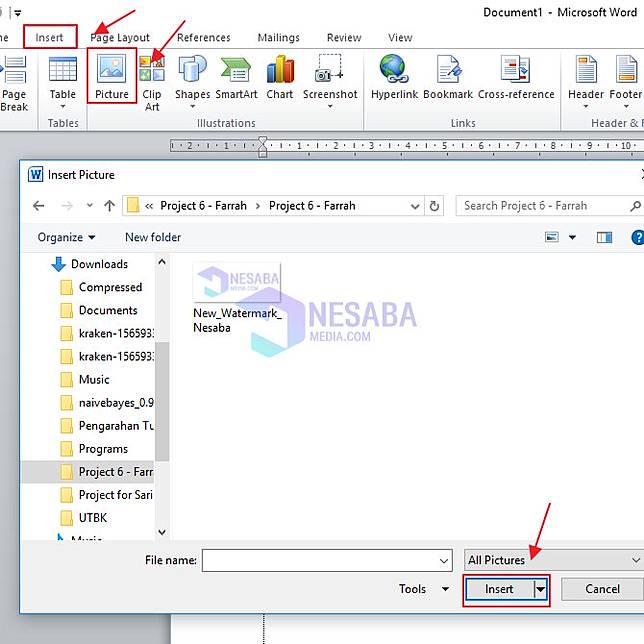Insert a Page Break

pos(14,84)
